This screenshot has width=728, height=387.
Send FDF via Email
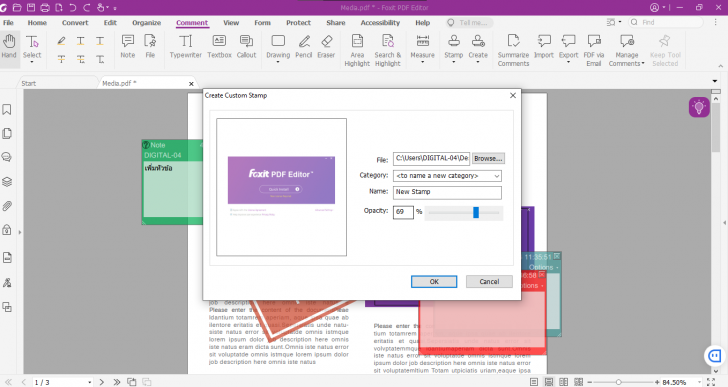594,50
